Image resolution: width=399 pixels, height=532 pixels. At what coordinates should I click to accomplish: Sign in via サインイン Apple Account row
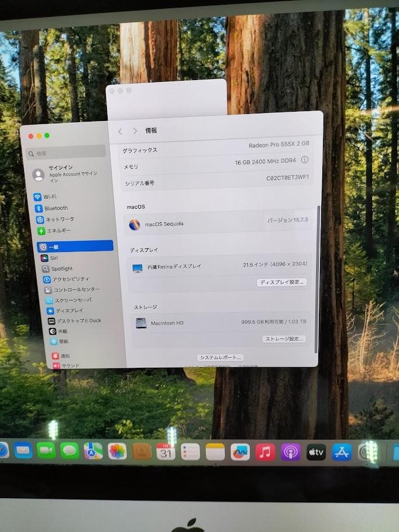click(66, 174)
